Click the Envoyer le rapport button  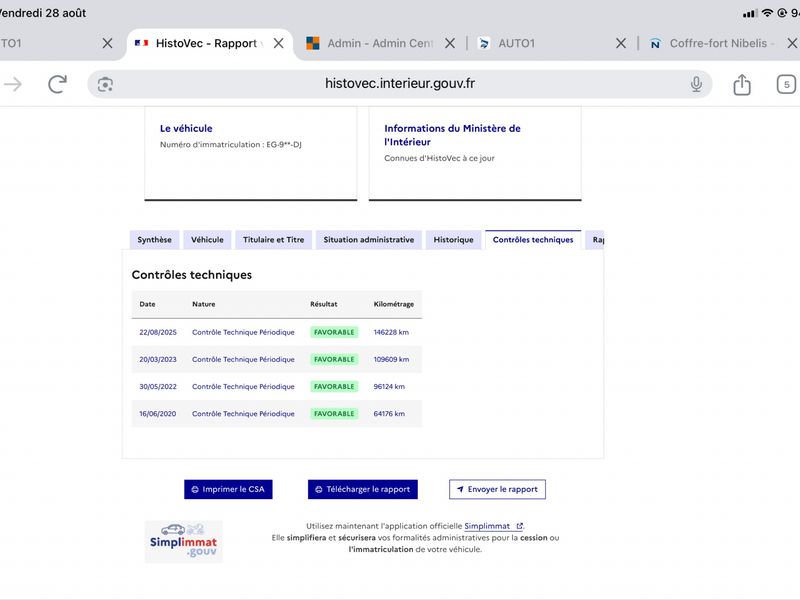pos(497,489)
